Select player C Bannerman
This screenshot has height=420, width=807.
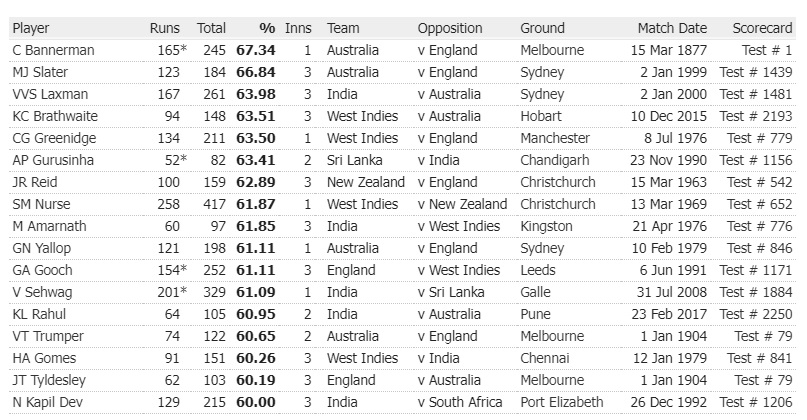click(x=53, y=50)
